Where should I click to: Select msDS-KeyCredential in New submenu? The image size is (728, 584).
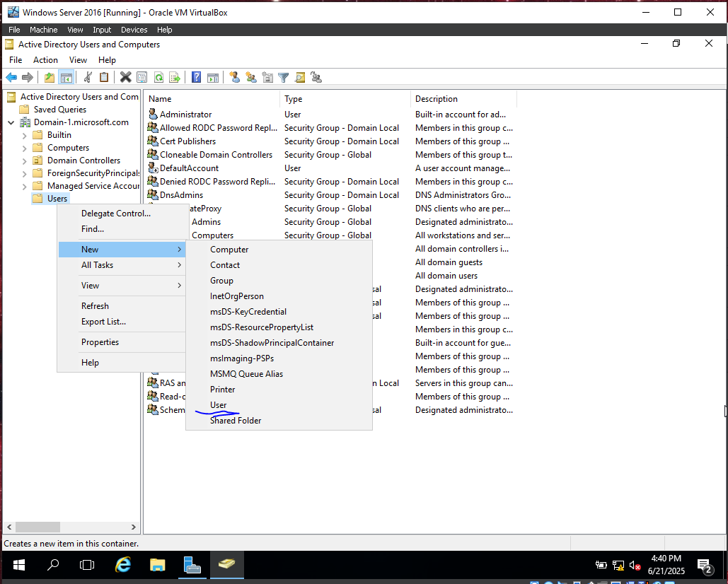(x=279, y=312)
